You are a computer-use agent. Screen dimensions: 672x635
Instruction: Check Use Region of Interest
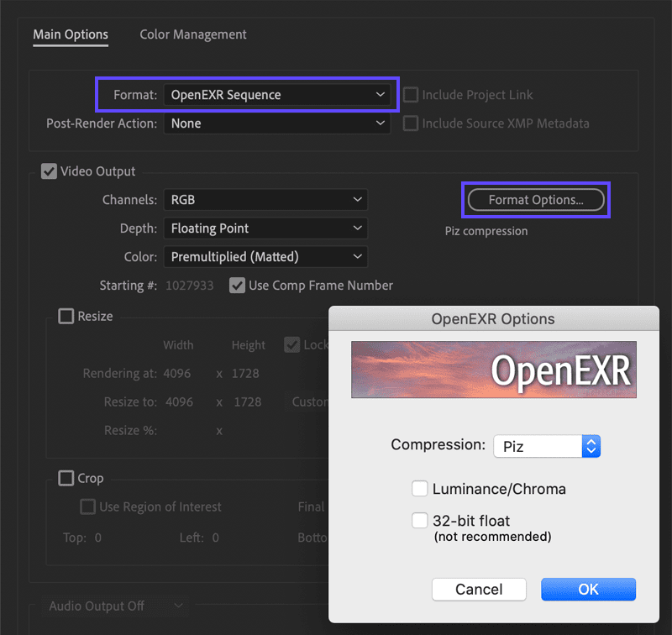[x=87, y=506]
